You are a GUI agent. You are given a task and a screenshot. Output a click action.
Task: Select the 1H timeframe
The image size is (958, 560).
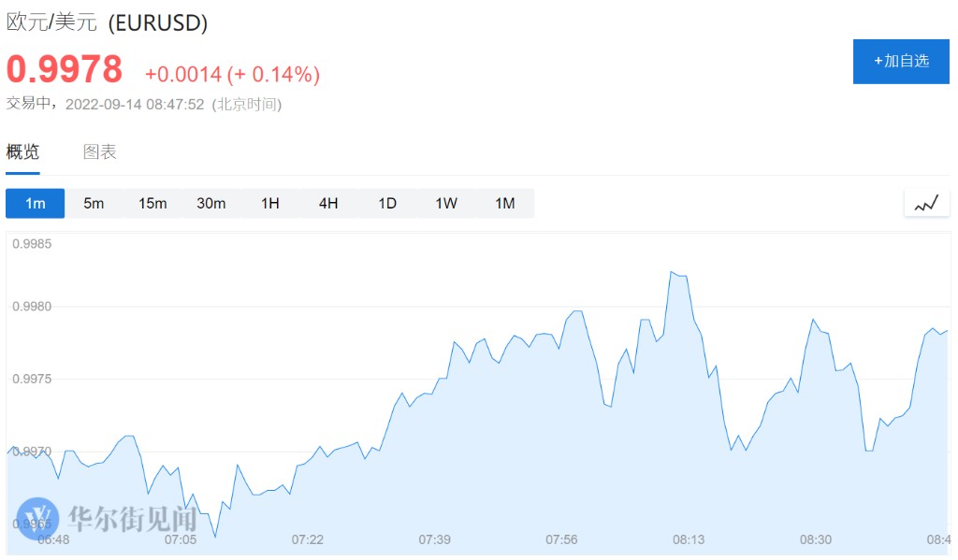pyautogui.click(x=270, y=203)
